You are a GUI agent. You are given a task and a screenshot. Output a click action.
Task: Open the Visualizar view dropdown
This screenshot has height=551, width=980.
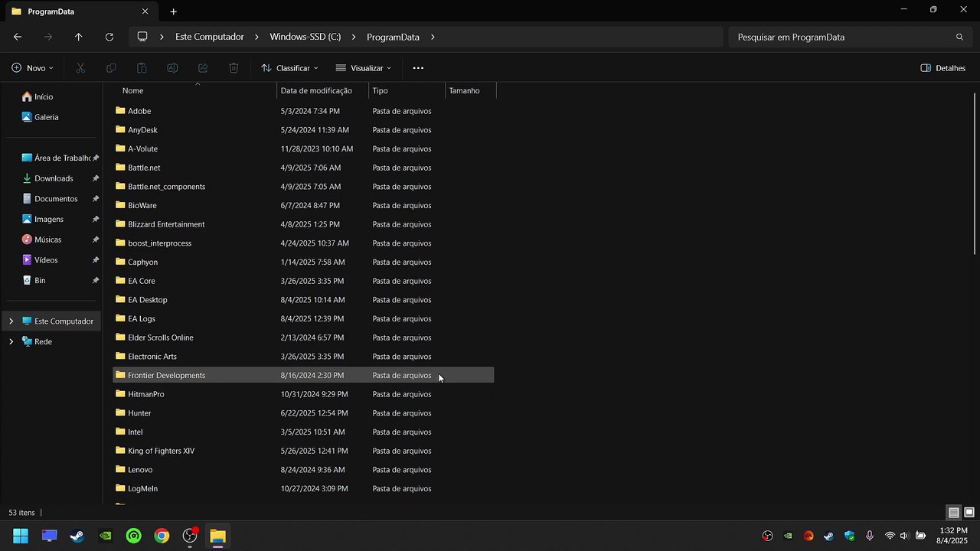pos(364,68)
